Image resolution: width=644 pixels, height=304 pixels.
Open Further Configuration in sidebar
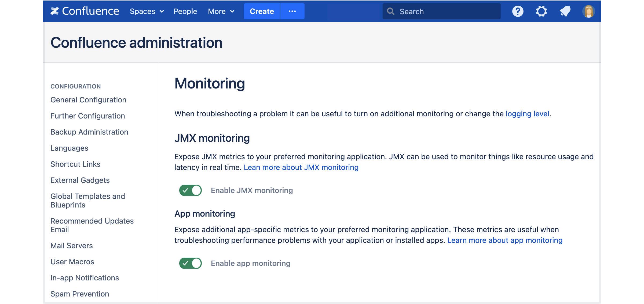(88, 116)
